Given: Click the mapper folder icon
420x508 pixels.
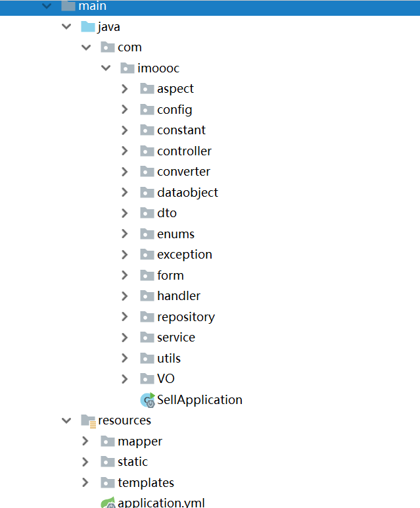Looking at the screenshot, I should tap(107, 441).
